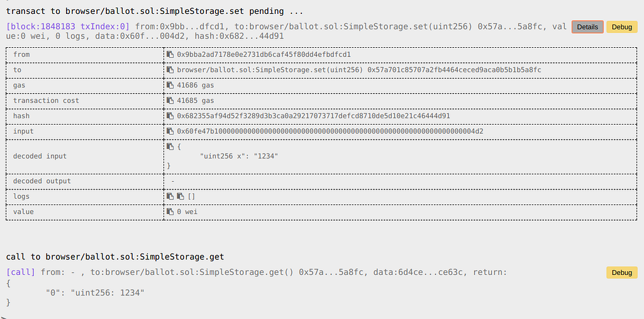
Task: Copy the decoded input JSON
Action: click(170, 147)
